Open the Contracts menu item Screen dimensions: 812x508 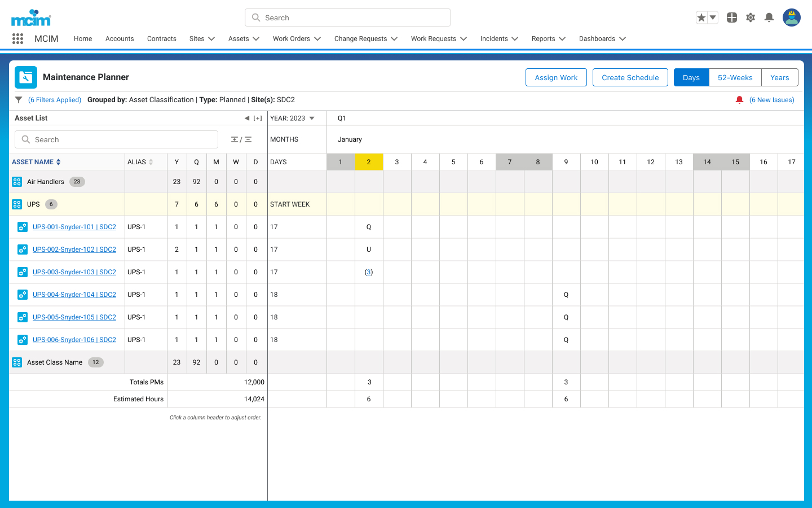tap(162, 38)
